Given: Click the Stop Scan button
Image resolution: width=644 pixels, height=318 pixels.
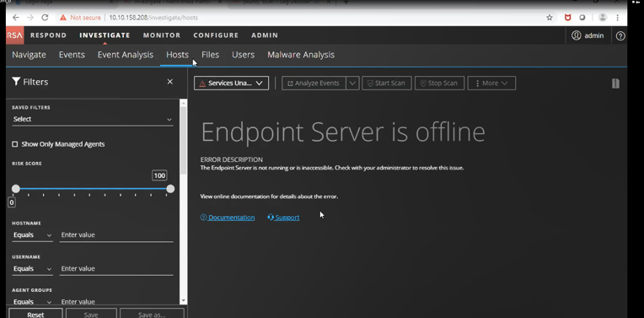Looking at the screenshot, I should point(439,83).
